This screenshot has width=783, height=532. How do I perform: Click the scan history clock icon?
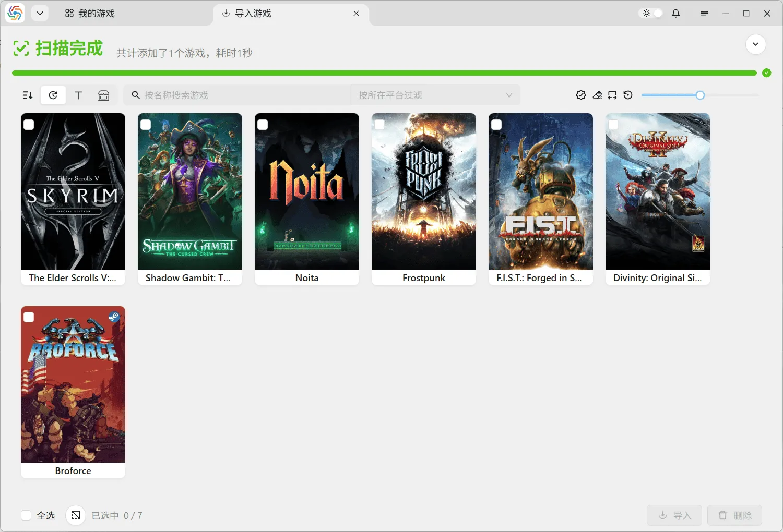pyautogui.click(x=53, y=95)
